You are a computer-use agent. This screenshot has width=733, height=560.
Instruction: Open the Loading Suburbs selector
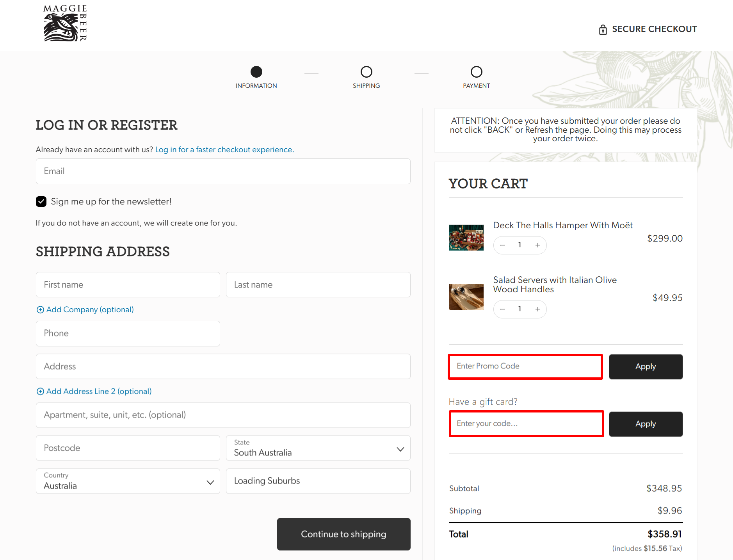(x=318, y=481)
